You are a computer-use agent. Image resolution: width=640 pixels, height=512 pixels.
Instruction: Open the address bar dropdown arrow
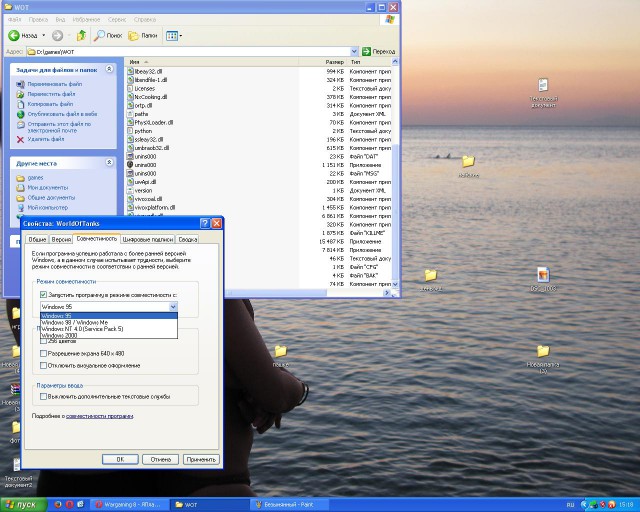click(354, 51)
